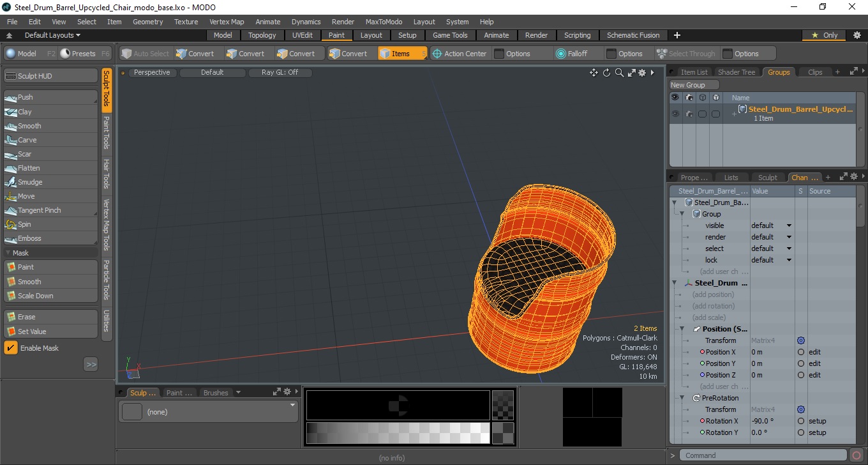Open the viewport settings gear

point(642,73)
